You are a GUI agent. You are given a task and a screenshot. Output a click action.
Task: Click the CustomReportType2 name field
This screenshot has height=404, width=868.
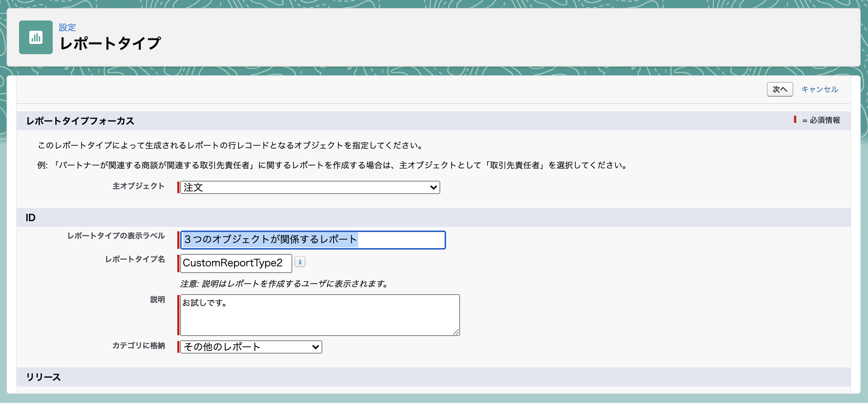coord(235,263)
